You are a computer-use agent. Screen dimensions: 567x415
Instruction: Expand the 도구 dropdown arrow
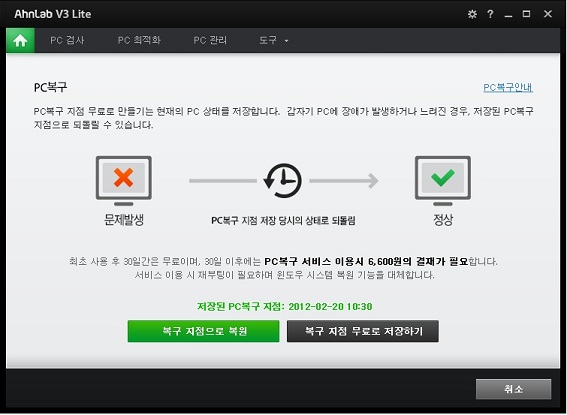(286, 41)
